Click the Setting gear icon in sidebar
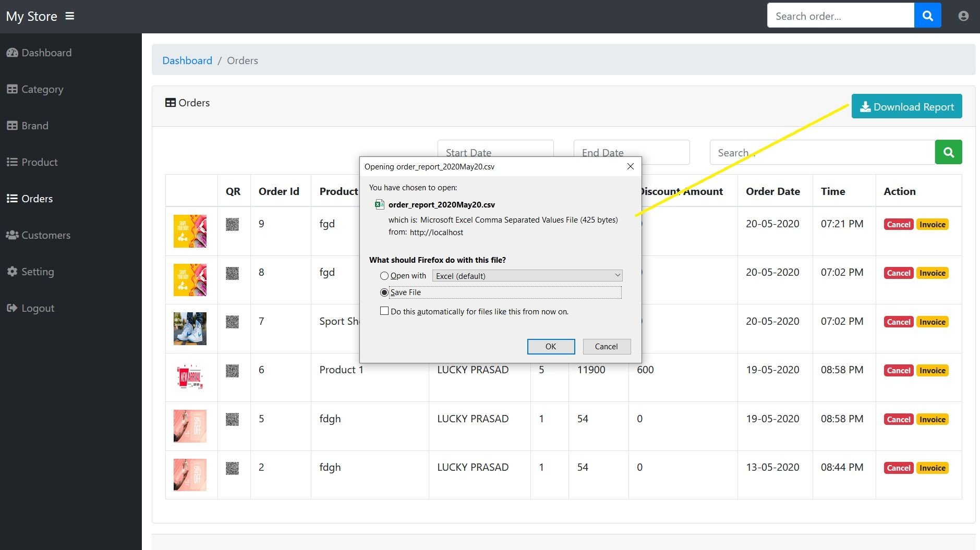Screen dimensions: 980x550 click(12, 272)
